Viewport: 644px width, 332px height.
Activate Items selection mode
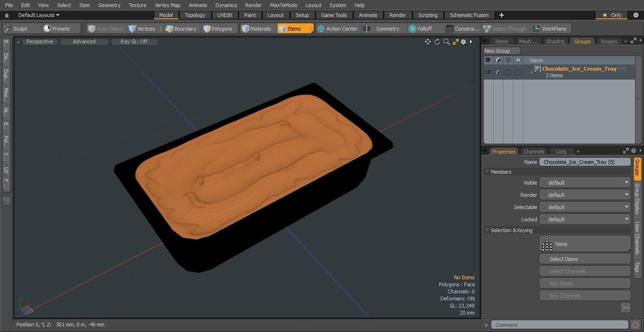tap(295, 29)
